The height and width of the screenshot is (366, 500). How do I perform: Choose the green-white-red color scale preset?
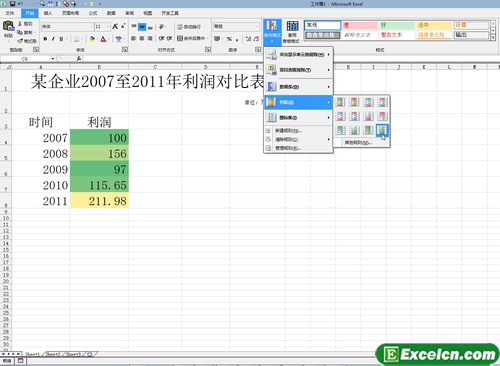pos(368,102)
